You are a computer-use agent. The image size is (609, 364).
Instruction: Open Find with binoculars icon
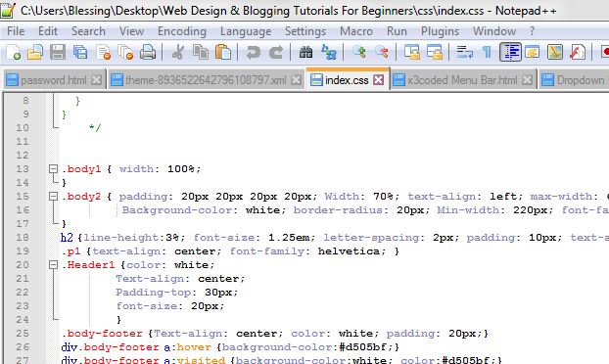click(305, 52)
